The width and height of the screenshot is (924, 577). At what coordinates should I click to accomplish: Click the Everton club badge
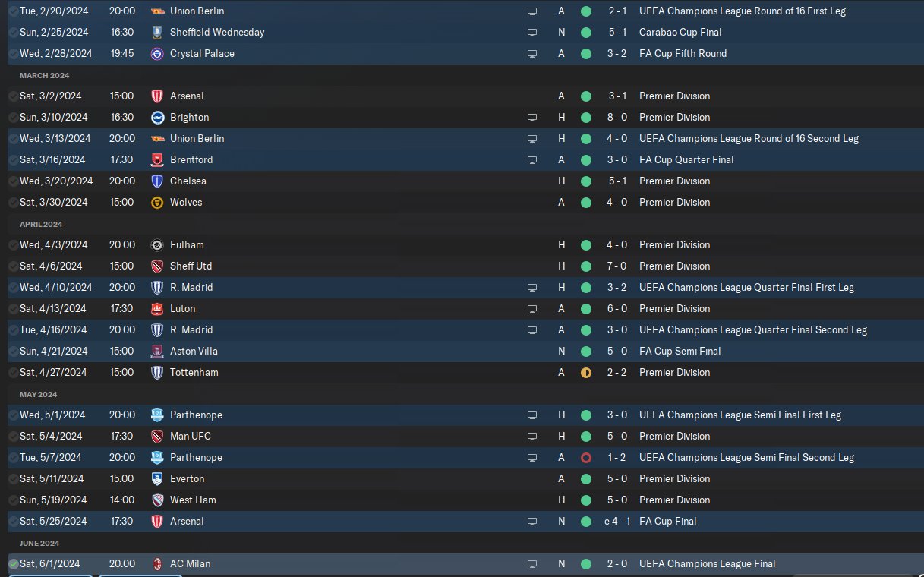pyautogui.click(x=157, y=479)
